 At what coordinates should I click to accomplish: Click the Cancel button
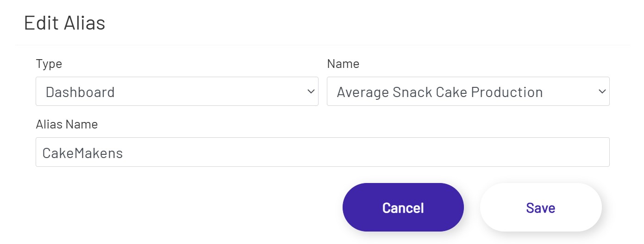coord(403,207)
